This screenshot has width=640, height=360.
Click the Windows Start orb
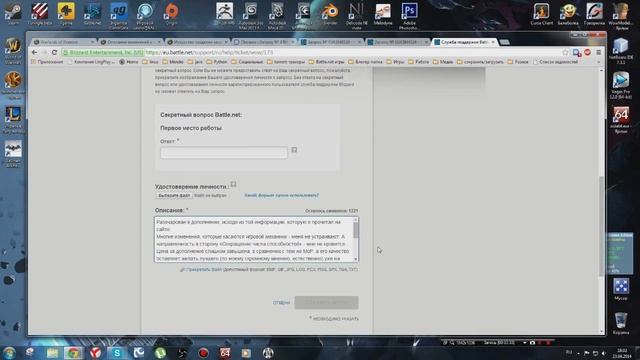9,353
